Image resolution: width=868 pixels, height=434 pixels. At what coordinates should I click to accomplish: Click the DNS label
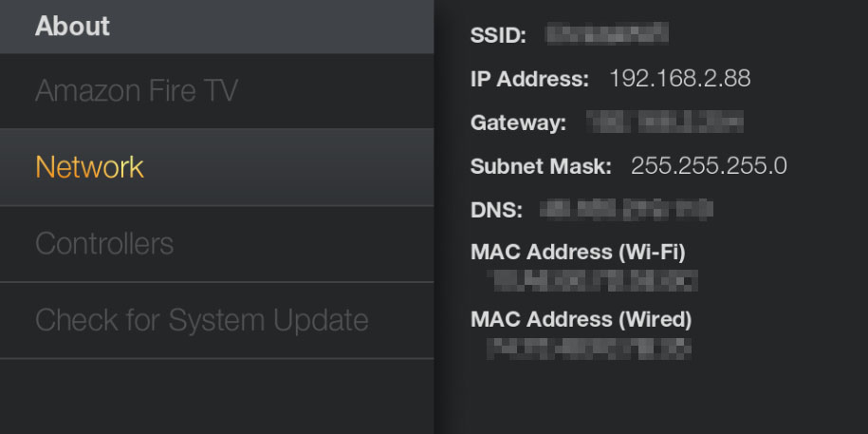(496, 210)
